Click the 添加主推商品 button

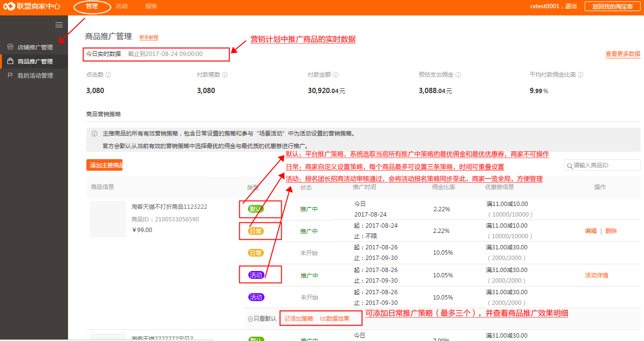click(x=104, y=165)
